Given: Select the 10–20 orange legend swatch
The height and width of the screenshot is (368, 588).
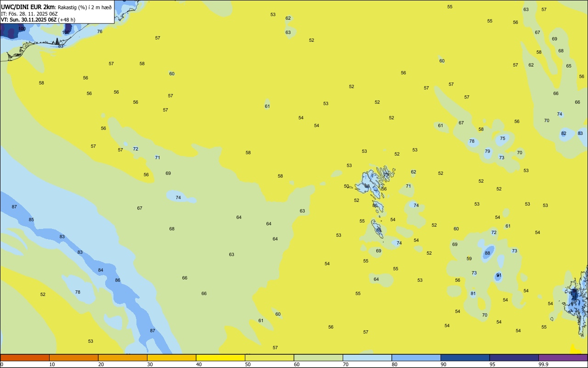Looking at the screenshot, I should click(73, 357).
